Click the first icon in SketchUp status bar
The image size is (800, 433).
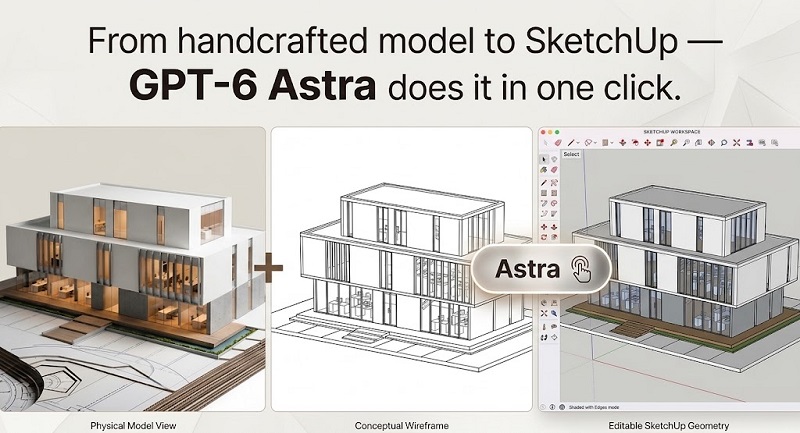pos(543,407)
